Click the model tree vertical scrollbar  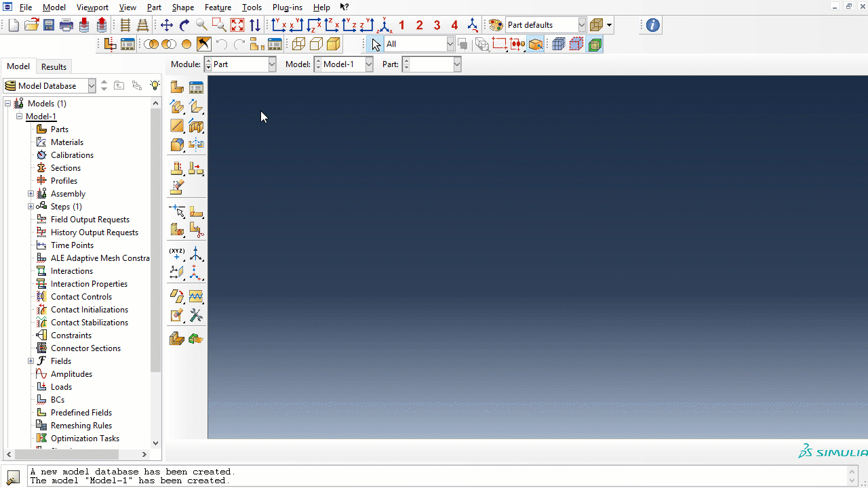tap(156, 240)
